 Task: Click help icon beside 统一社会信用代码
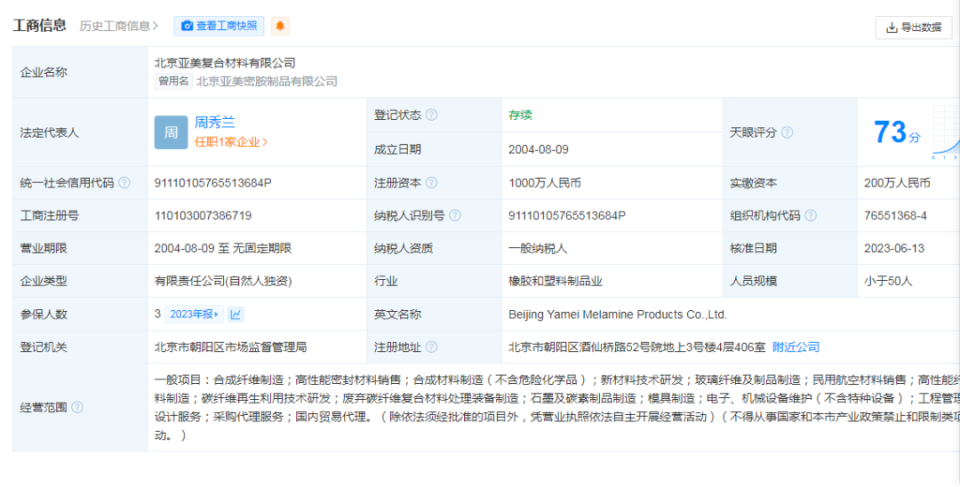point(124,183)
